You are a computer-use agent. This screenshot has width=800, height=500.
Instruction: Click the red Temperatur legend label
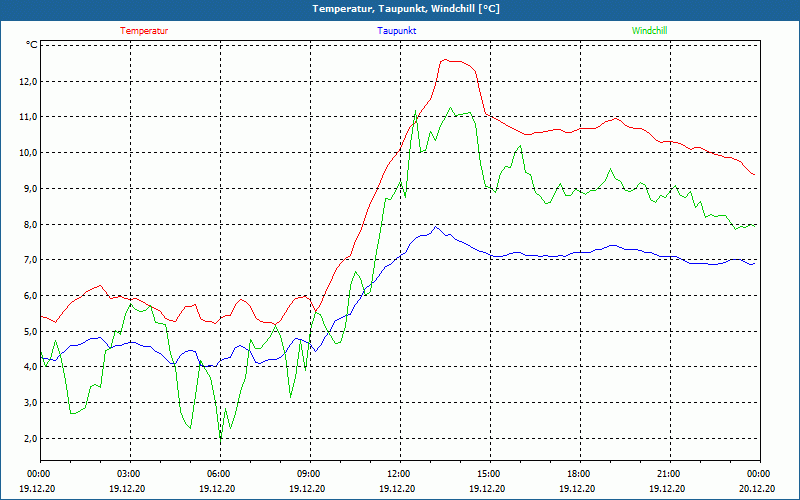[144, 31]
